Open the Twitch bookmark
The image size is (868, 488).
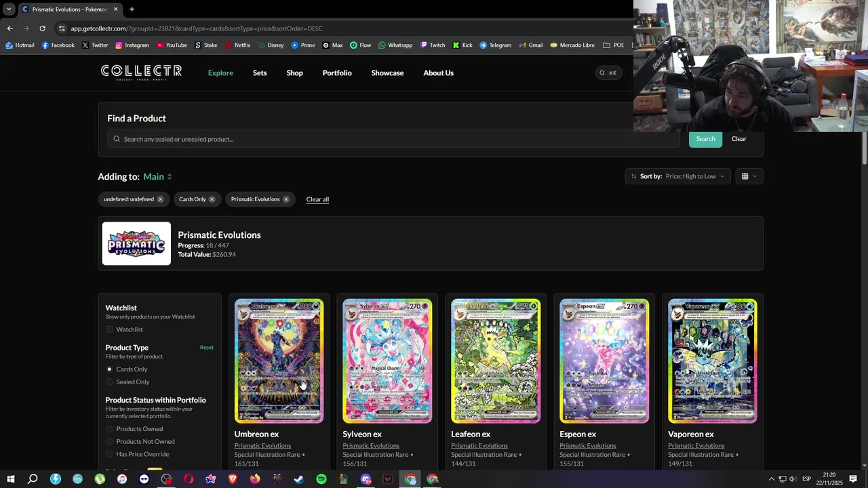click(433, 45)
